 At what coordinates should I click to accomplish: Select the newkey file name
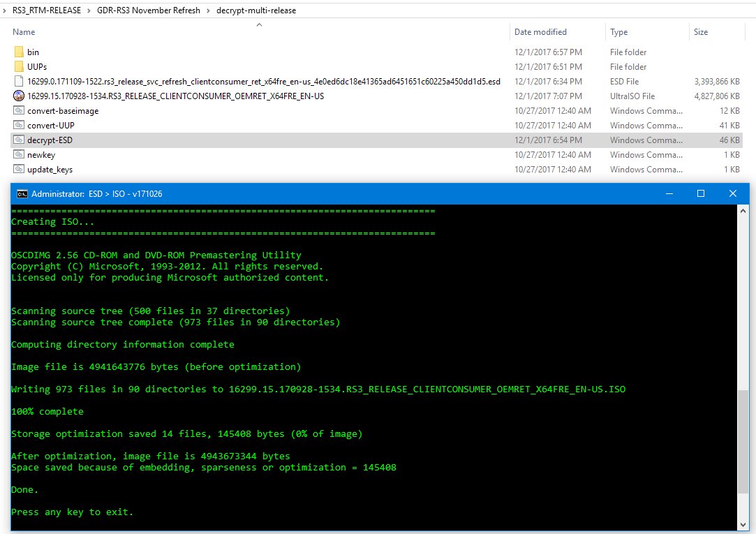click(x=41, y=155)
